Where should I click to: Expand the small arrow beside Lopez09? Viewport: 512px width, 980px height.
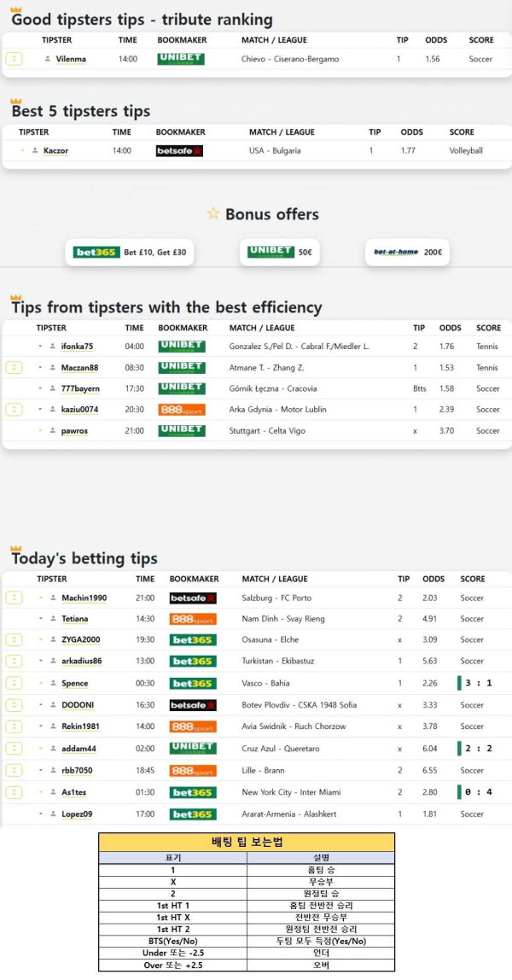(41, 814)
